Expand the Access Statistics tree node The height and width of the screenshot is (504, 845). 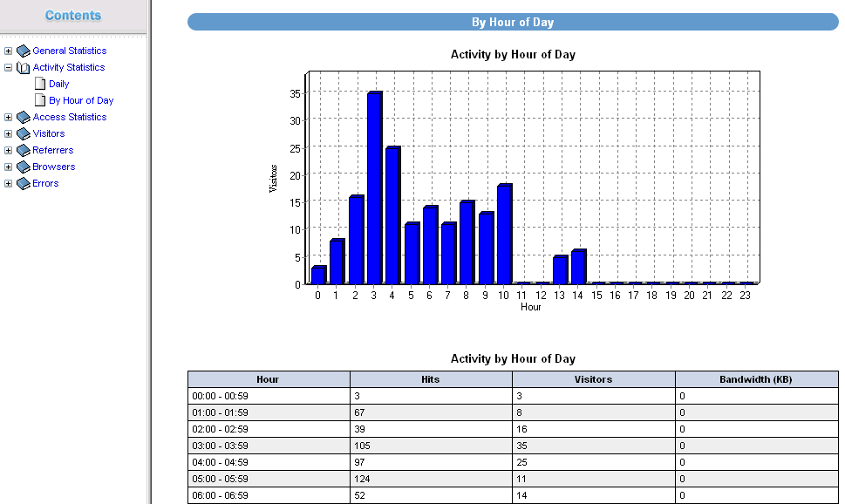[8, 118]
